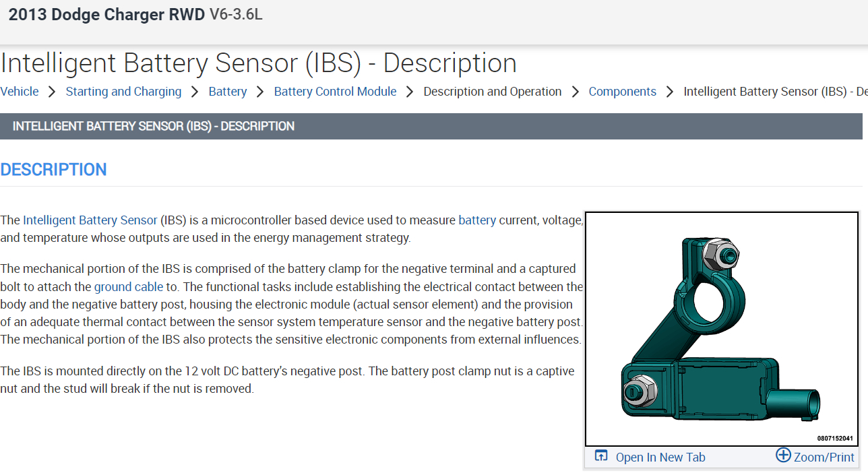The width and height of the screenshot is (868, 473).
Task: Open Battery Control Module breadcrumb
Action: click(x=335, y=92)
